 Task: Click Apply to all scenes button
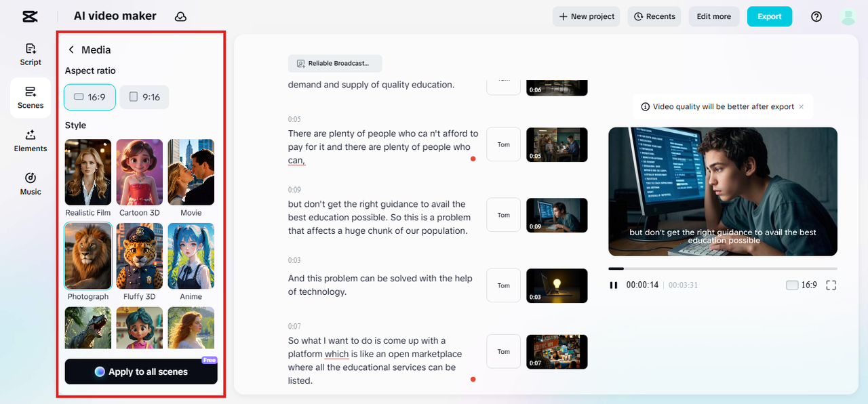141,371
